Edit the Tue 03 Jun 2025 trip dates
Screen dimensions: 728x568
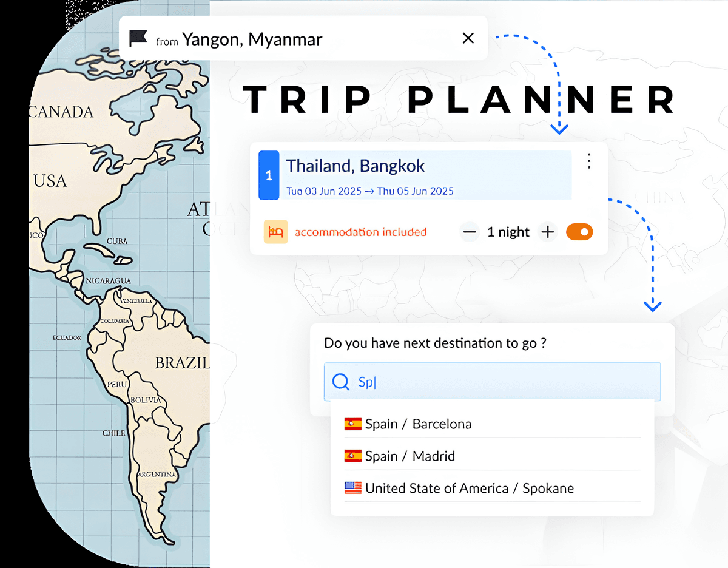point(370,191)
